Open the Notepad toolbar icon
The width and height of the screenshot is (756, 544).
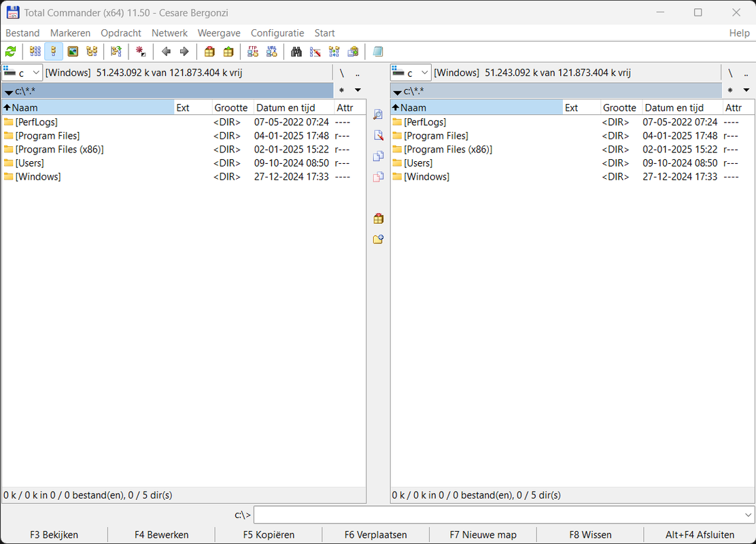(x=378, y=52)
